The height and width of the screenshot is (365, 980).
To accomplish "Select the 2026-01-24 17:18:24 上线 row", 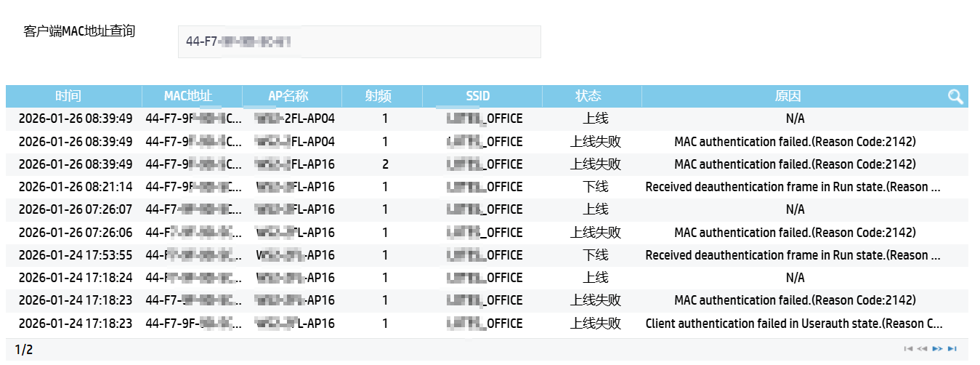I will [x=595, y=278].
